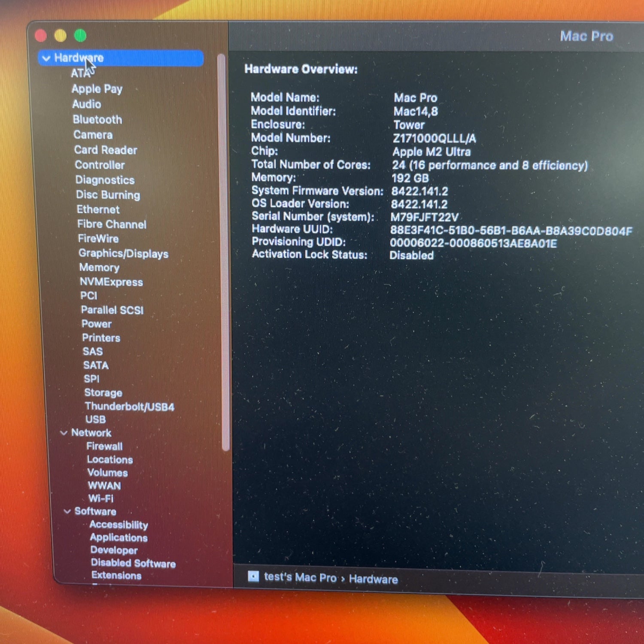Select Firewall under Network
The height and width of the screenshot is (644, 644).
[x=104, y=447]
